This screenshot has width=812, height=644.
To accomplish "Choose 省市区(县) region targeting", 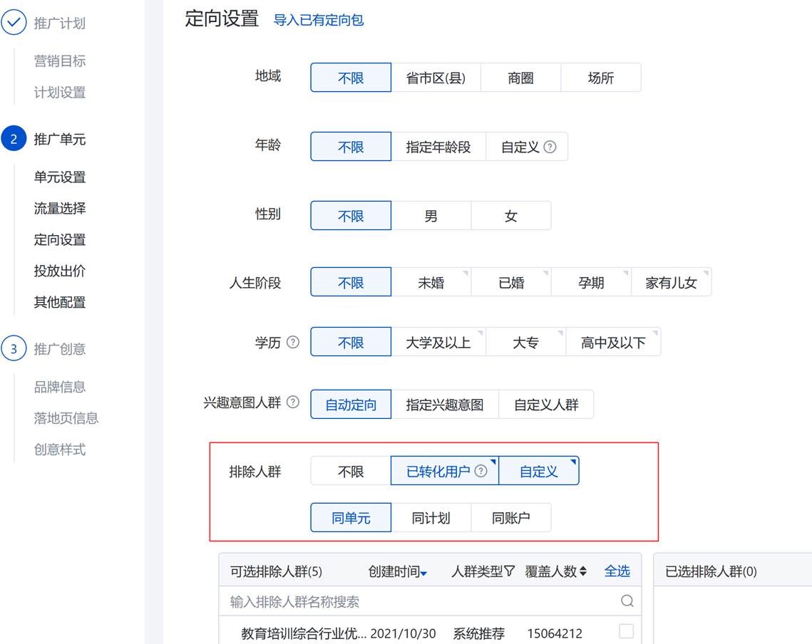I will 436,78.
